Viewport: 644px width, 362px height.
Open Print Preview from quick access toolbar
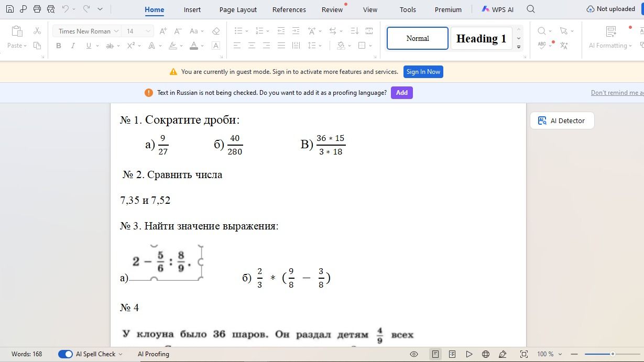(x=50, y=9)
